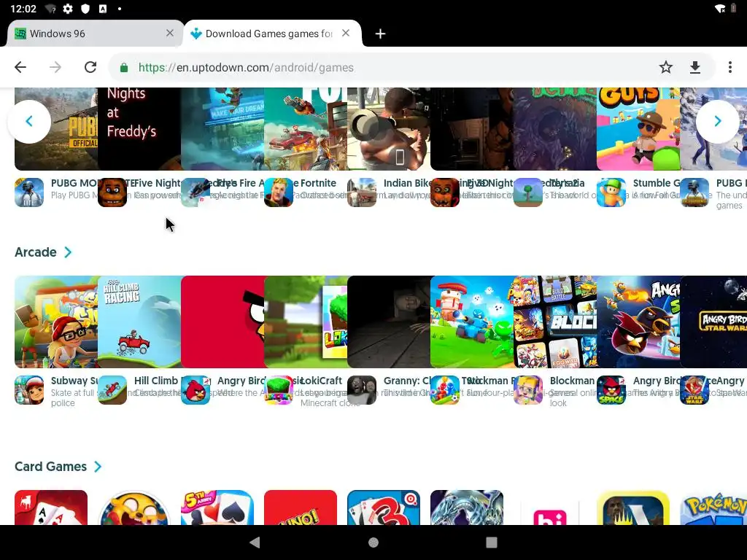Open the Fortnite banner image
Viewport: 747px width, 560px height.
pos(306,128)
